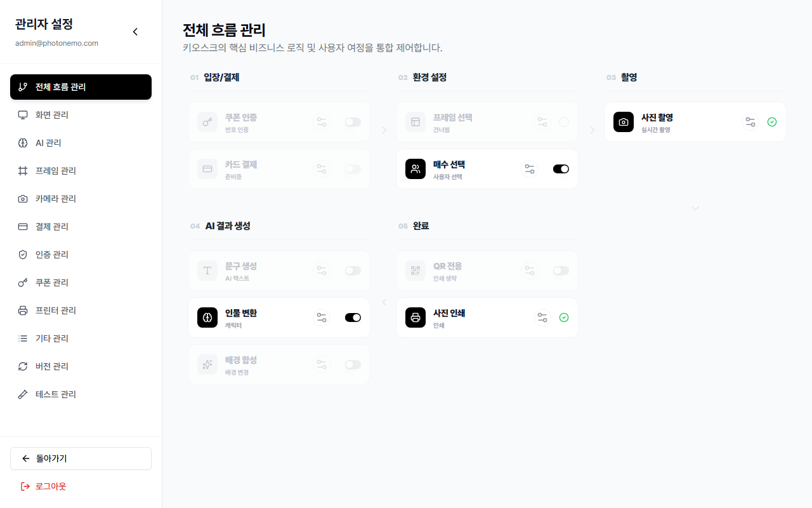Toggle the QR 전용 switch on
The width and height of the screenshot is (812, 508).
pos(561,271)
